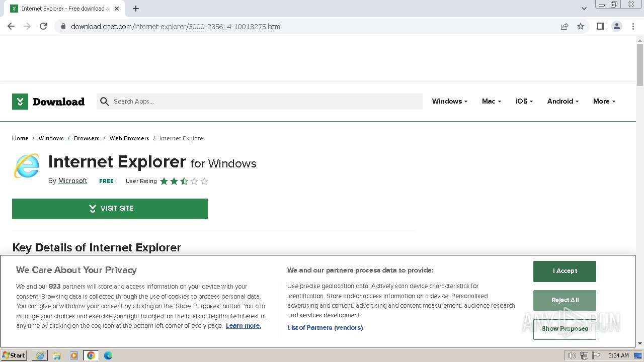Viewport: 644px width, 362px height.
Task: Click the Action Center flag tray icon
Action: (596, 355)
